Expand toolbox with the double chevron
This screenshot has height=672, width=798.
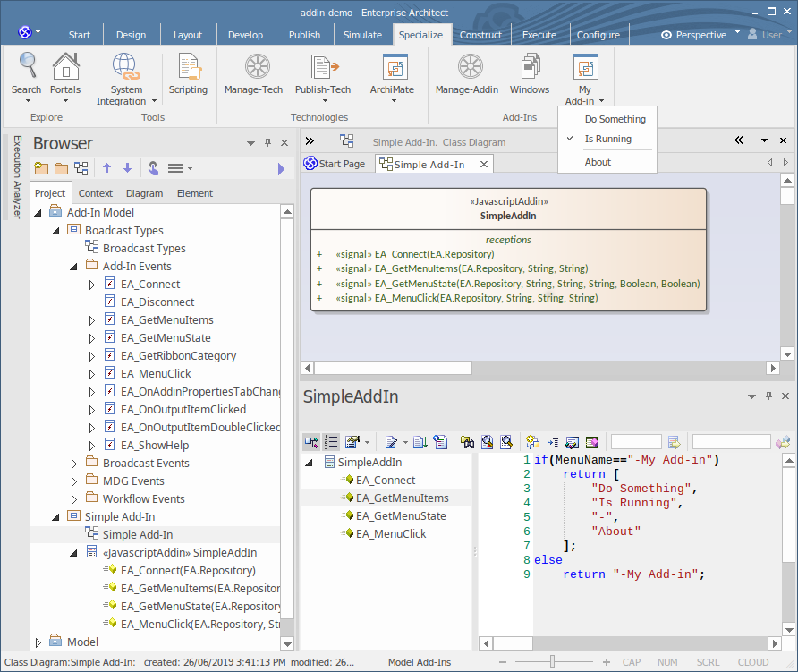click(310, 141)
